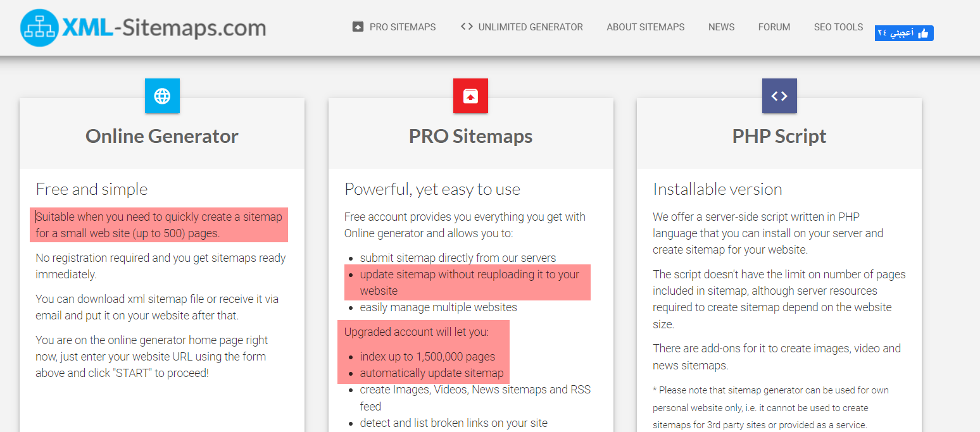The width and height of the screenshot is (980, 432).
Task: Click the XML-Sitemaps.com site title text
Action: [164, 28]
